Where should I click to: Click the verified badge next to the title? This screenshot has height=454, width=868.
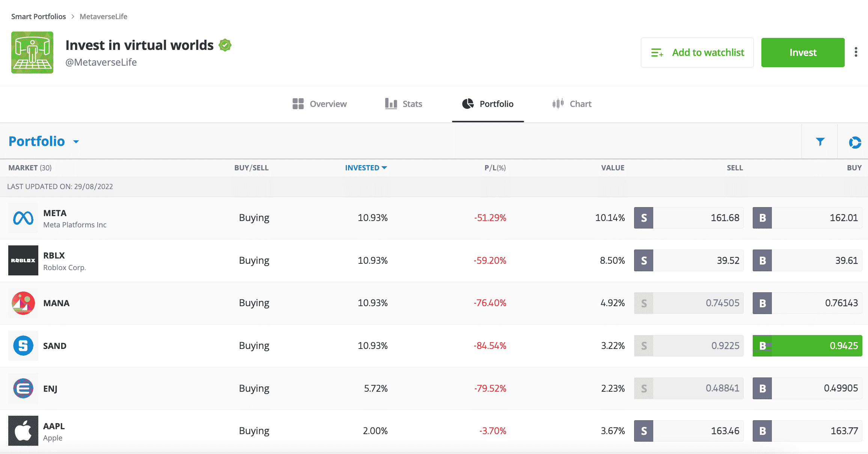(225, 45)
